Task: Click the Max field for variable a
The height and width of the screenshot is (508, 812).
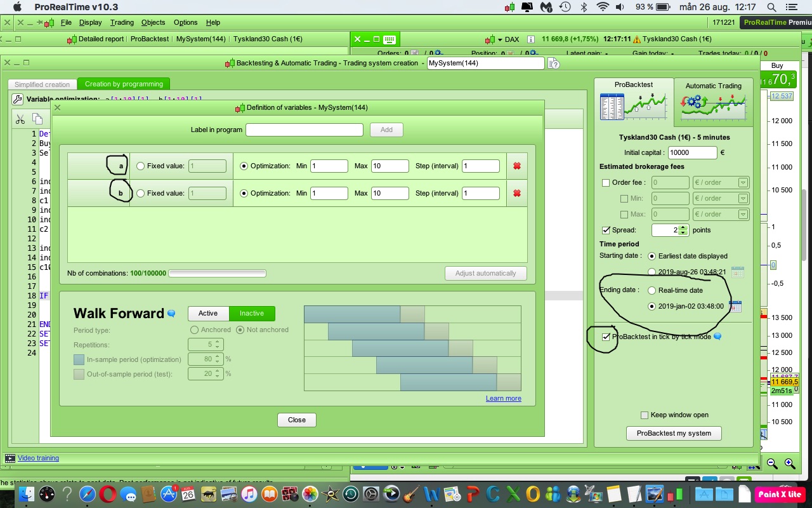Action: point(390,166)
